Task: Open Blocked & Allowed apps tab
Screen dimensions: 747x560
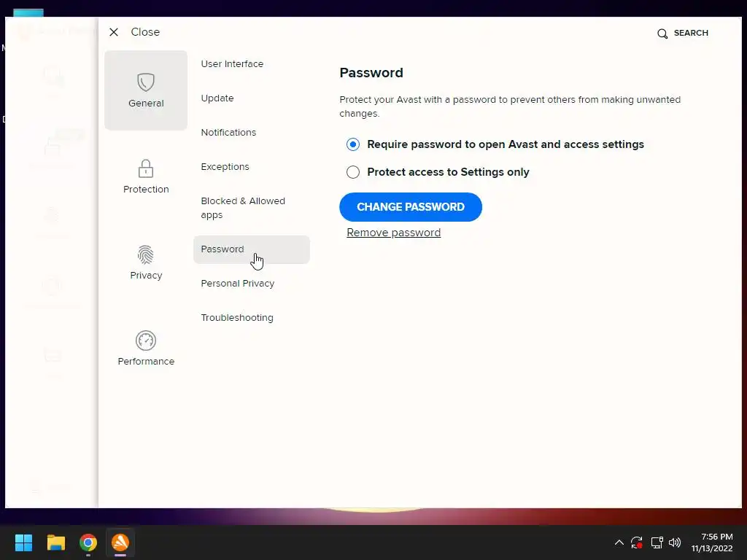Action: (x=243, y=208)
